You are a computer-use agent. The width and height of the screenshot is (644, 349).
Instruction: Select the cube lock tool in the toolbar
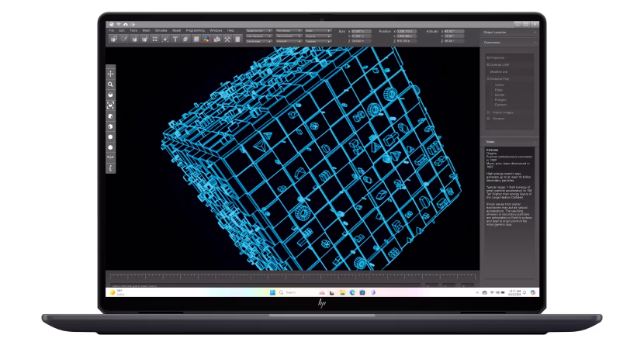[113, 39]
